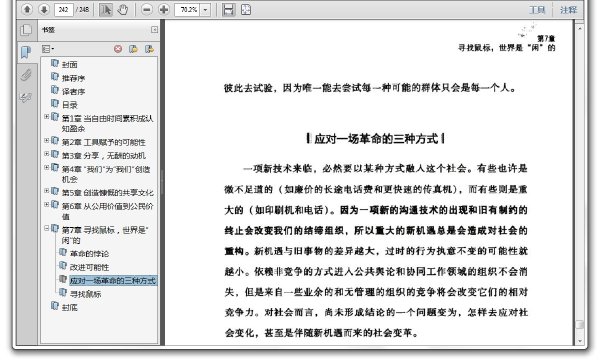
Task: Select 第6章 从公用价值到公民价值 bookmark
Action: coord(108,211)
